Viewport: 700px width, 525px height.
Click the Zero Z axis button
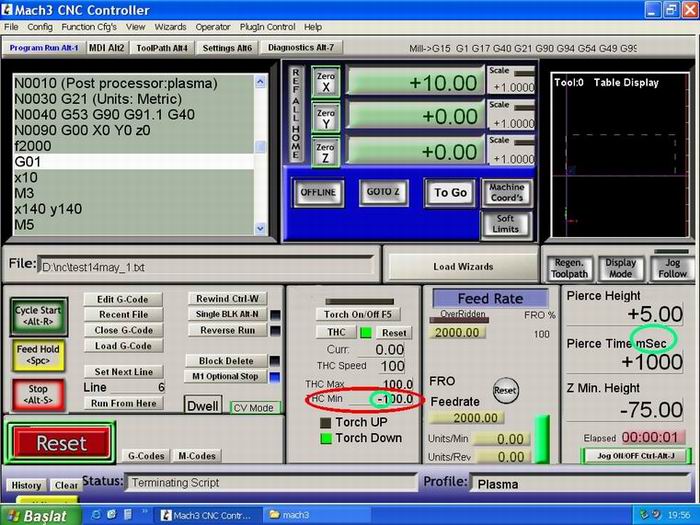coord(326,152)
